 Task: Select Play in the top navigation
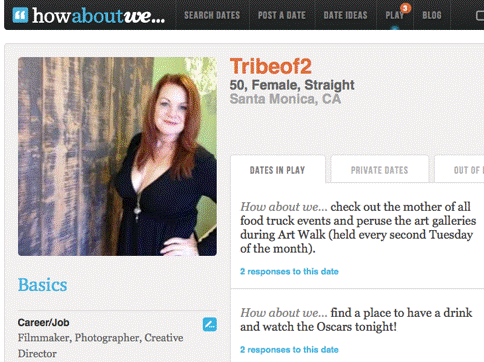click(x=394, y=15)
